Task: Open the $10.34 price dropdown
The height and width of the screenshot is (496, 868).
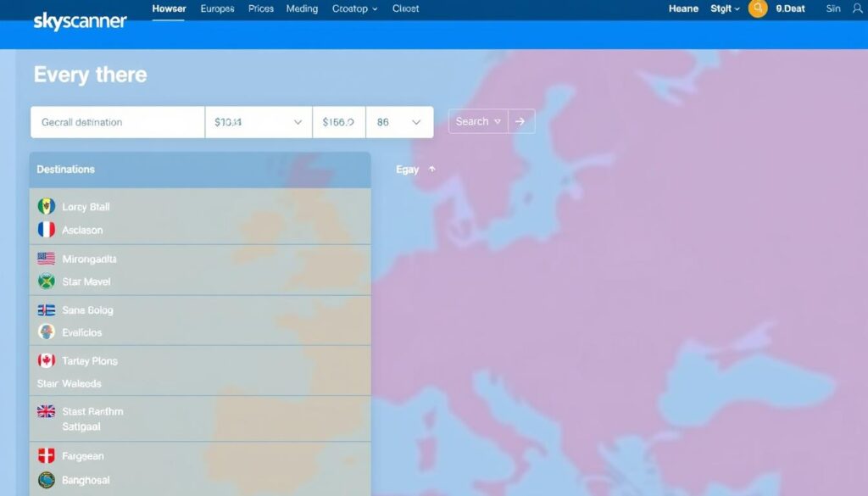Action: pyautogui.click(x=258, y=120)
